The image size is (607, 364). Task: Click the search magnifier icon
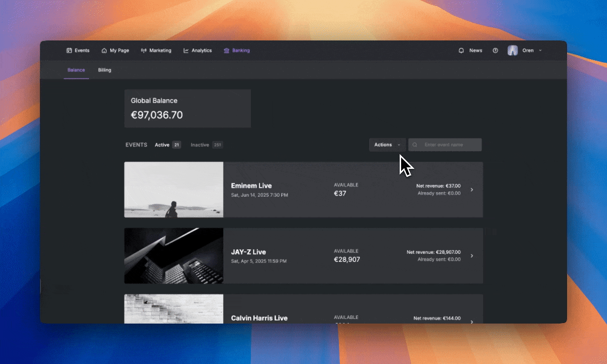coord(415,145)
